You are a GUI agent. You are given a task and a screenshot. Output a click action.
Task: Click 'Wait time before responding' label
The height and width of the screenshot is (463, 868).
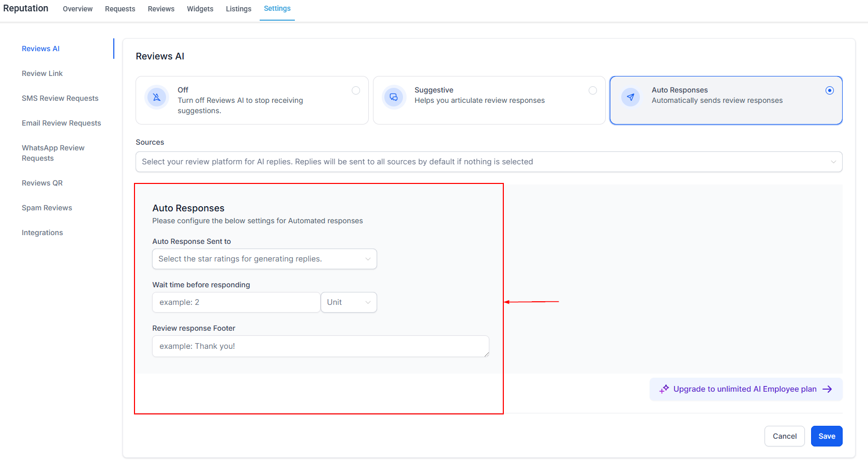coord(201,285)
